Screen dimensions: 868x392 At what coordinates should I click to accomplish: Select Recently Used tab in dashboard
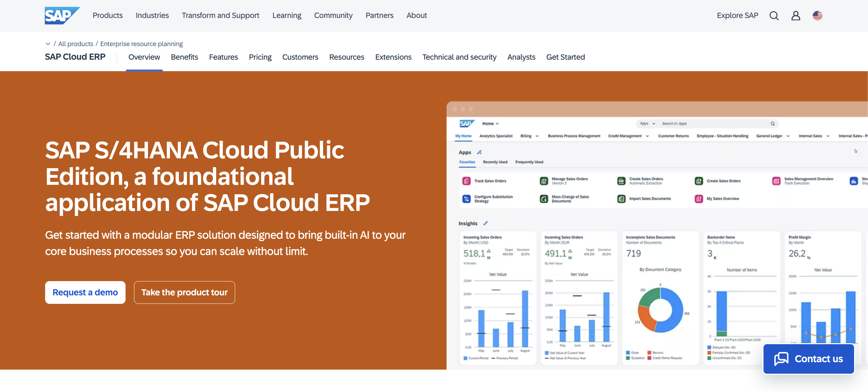click(495, 162)
